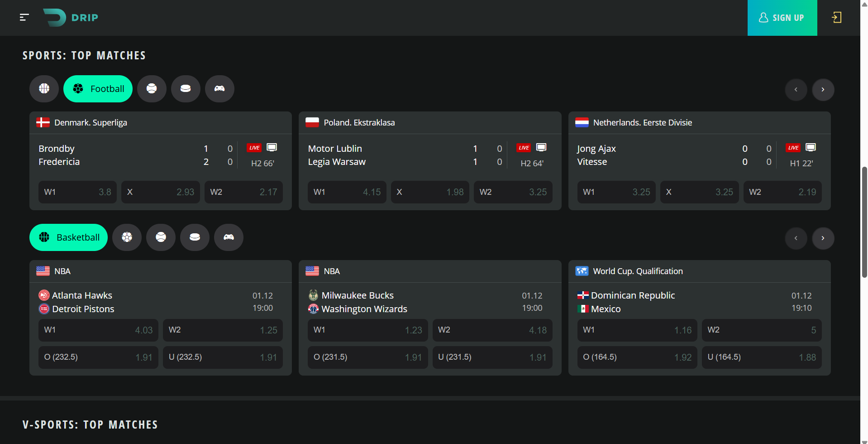Image resolution: width=868 pixels, height=444 pixels.
Task: Click the DRIP logo
Action: coord(71,18)
